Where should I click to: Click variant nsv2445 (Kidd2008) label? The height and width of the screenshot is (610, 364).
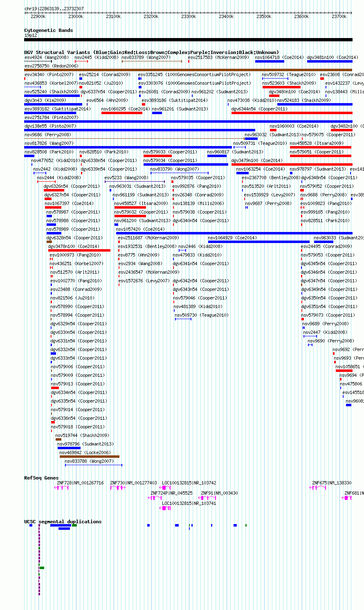pos(96,57)
